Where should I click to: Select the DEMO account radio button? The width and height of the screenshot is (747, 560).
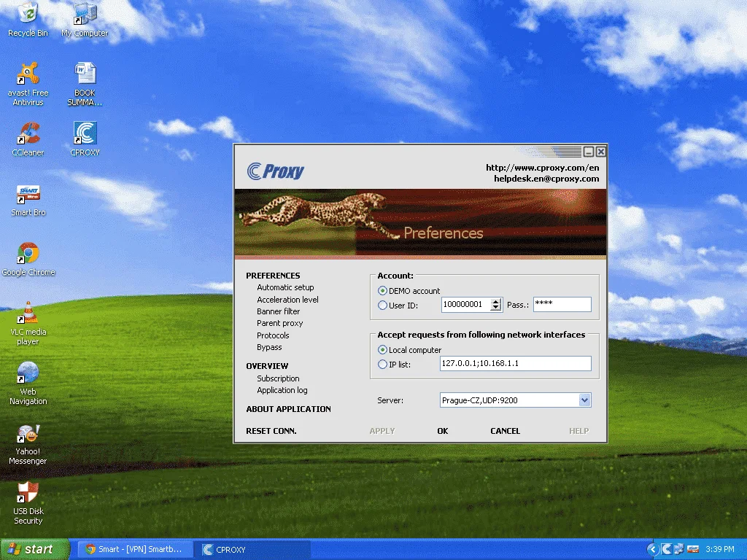click(382, 290)
